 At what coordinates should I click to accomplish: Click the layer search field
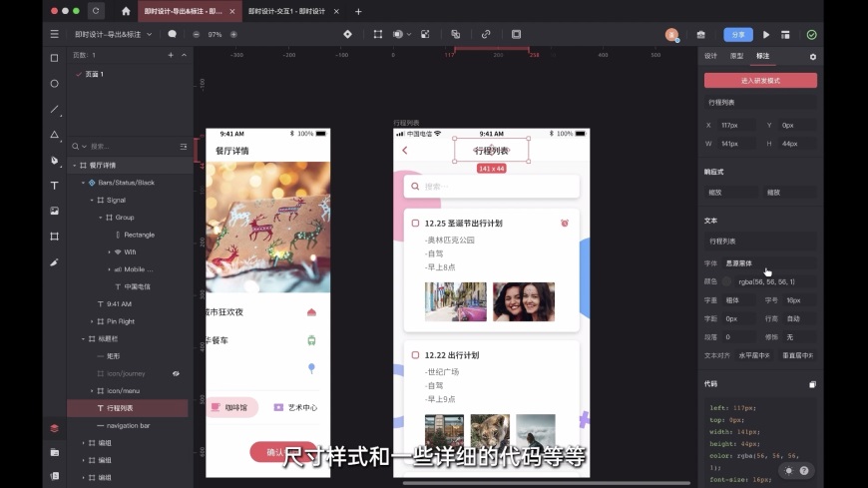[x=133, y=147]
